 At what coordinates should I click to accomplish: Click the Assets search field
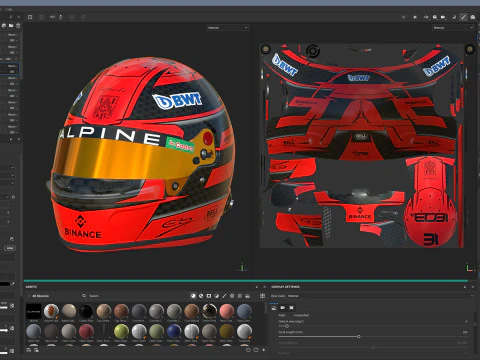click(133, 296)
